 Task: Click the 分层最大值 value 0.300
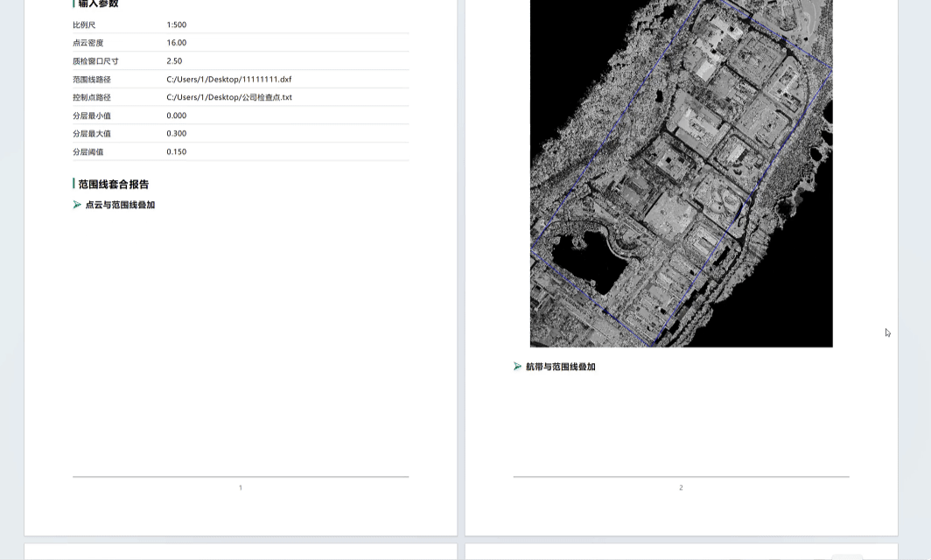pos(176,134)
